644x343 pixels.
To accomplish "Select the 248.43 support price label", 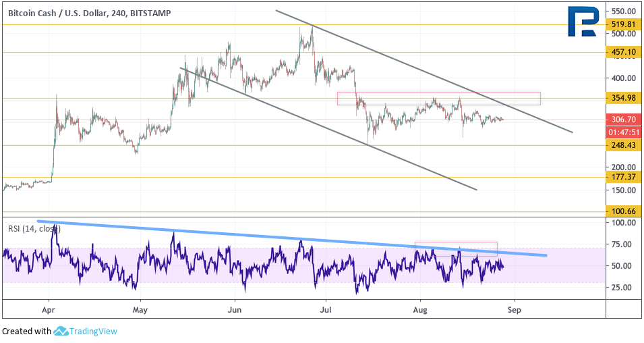I will 624,145.
